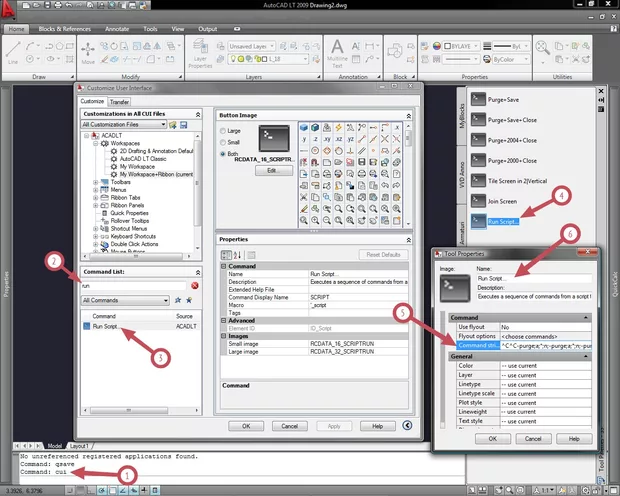The image size is (620, 496).
Task: Clear the command search with the red X
Action: point(195,285)
